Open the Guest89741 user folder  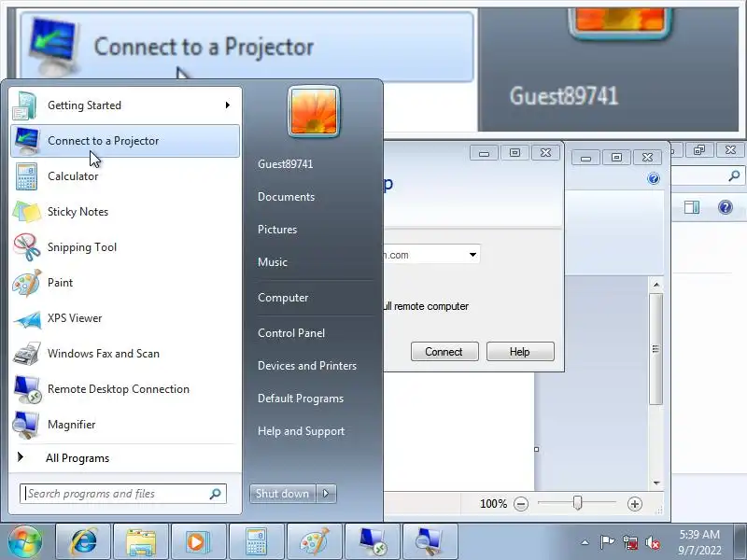[286, 164]
